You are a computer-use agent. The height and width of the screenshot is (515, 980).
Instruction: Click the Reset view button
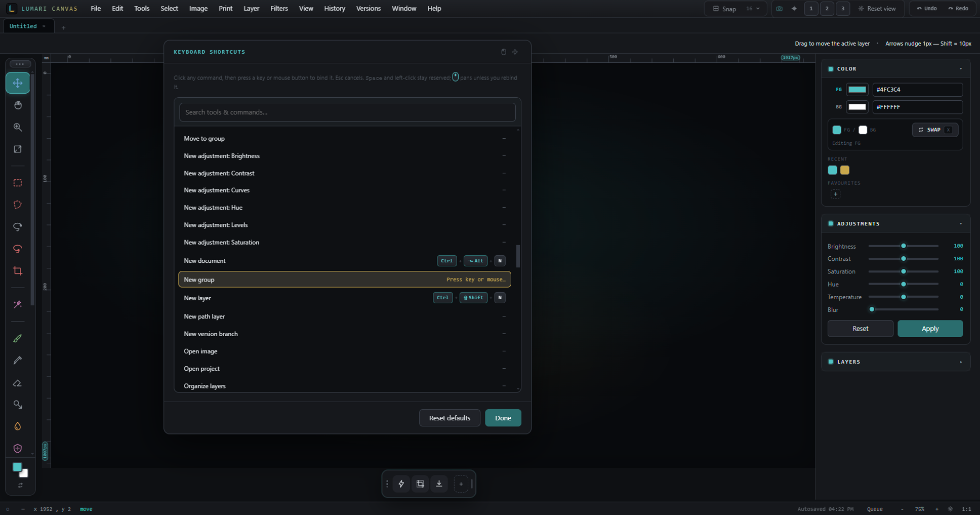[x=877, y=9]
